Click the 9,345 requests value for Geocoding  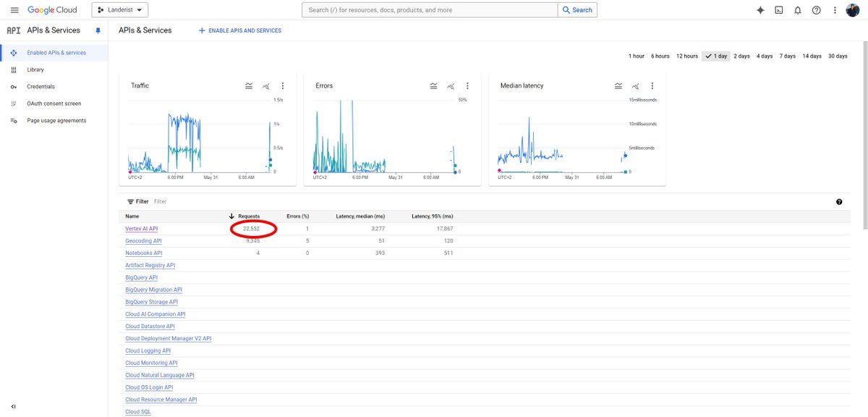click(x=251, y=241)
